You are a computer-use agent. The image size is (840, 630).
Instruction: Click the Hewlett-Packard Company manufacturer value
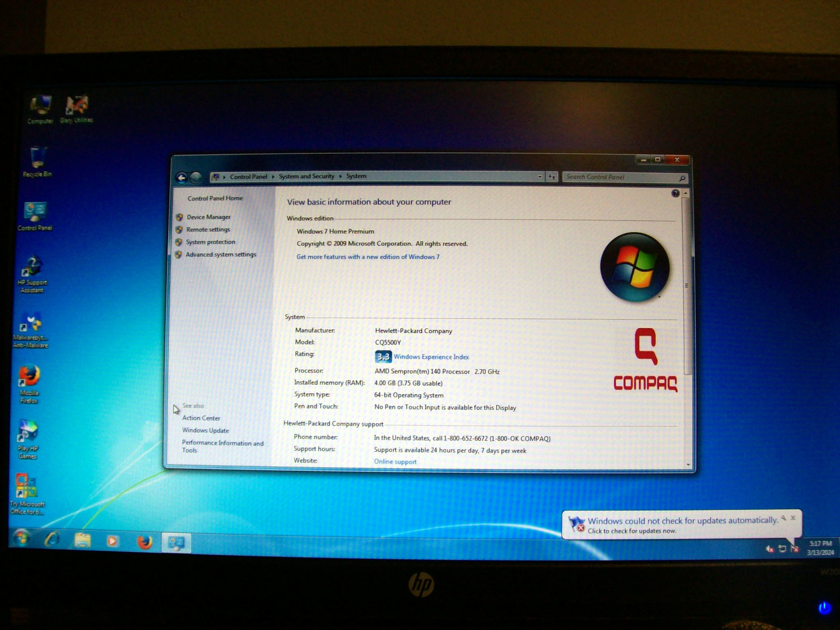pyautogui.click(x=413, y=331)
